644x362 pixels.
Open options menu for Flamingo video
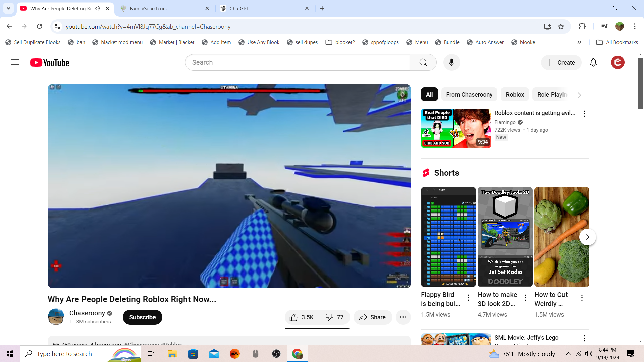[584, 114]
